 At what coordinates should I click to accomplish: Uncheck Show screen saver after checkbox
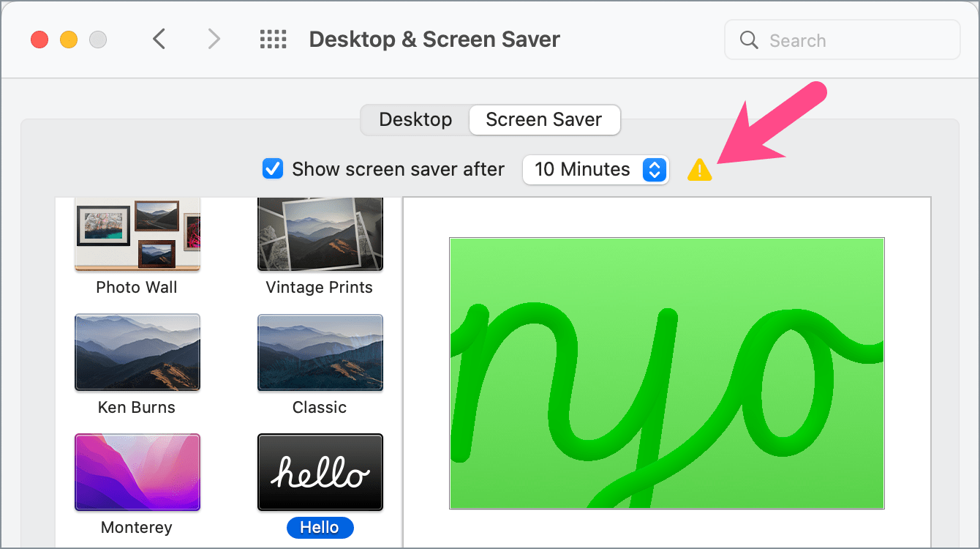click(x=273, y=169)
